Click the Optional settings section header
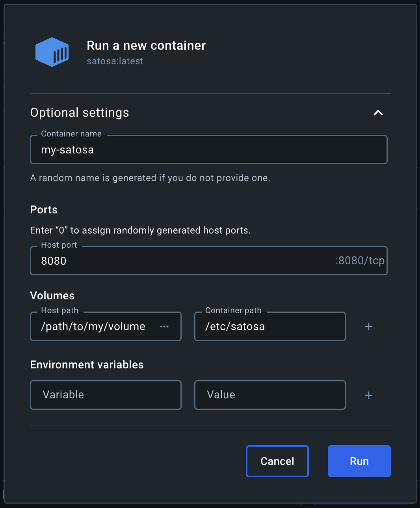The height and width of the screenshot is (508, 420). point(80,112)
